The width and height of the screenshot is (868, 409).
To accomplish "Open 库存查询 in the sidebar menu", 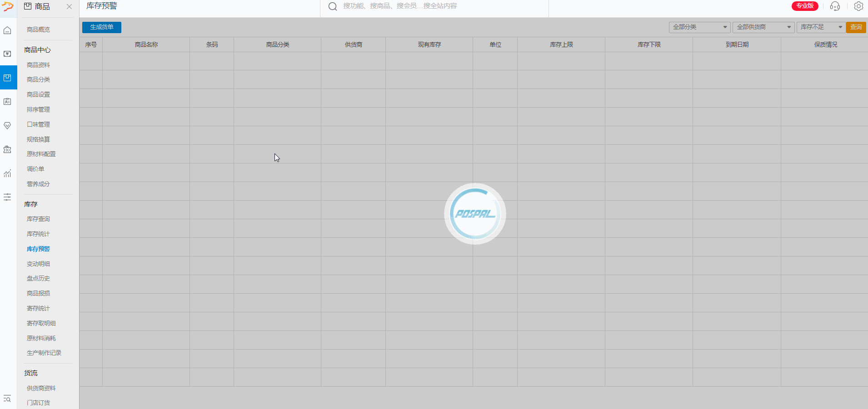I will [38, 219].
